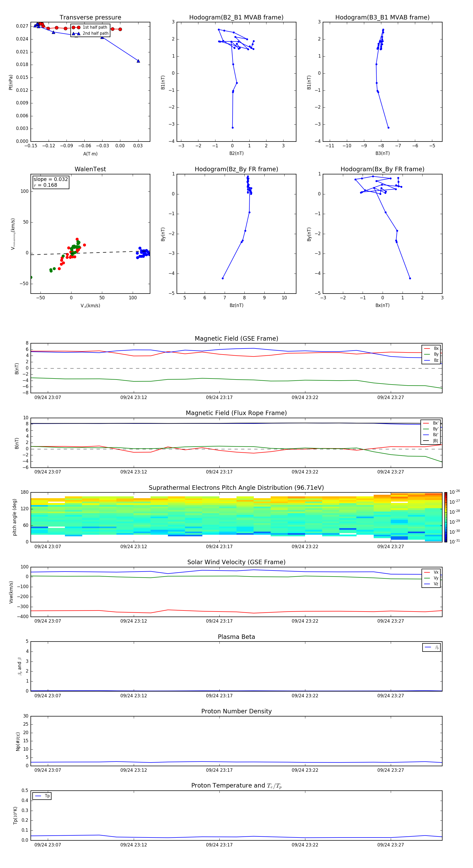
Task: Click the 'A(T·m)' x-axis label
Action: [90, 154]
